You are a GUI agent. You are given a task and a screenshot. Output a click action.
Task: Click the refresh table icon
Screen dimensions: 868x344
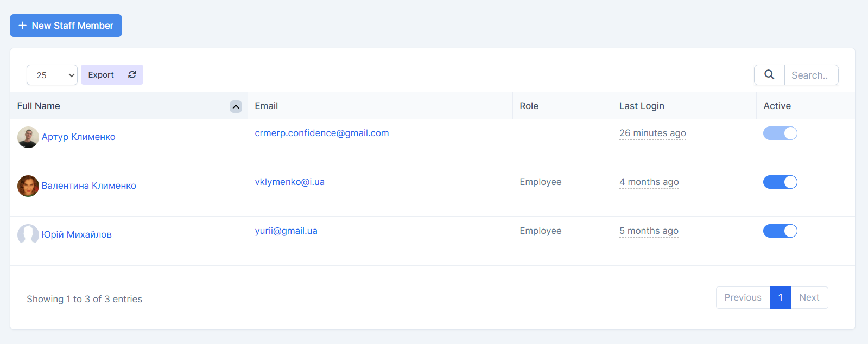click(x=132, y=75)
